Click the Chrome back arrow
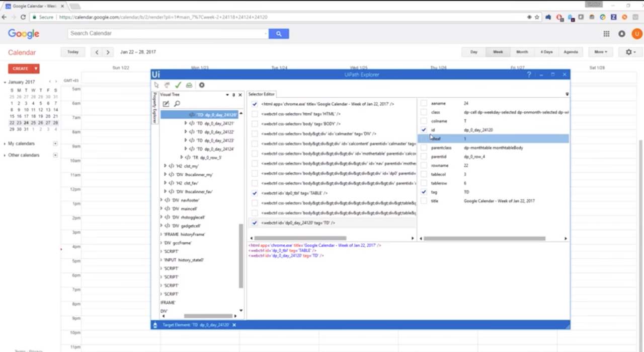Viewport: 644px width, 352px height. (x=5, y=17)
